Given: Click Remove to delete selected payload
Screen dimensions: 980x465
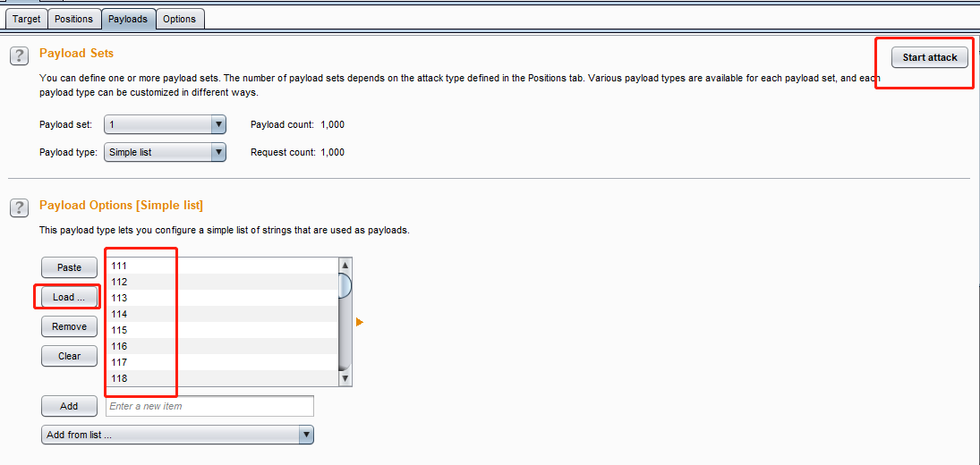Looking at the screenshot, I should point(69,326).
